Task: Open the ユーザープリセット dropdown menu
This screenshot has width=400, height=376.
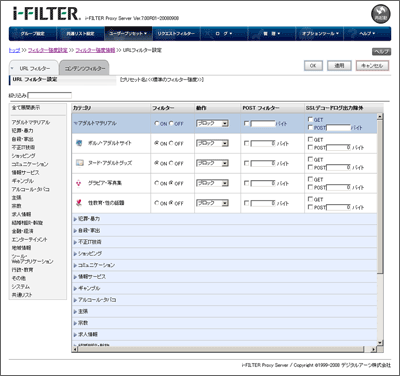Action: click(x=128, y=34)
